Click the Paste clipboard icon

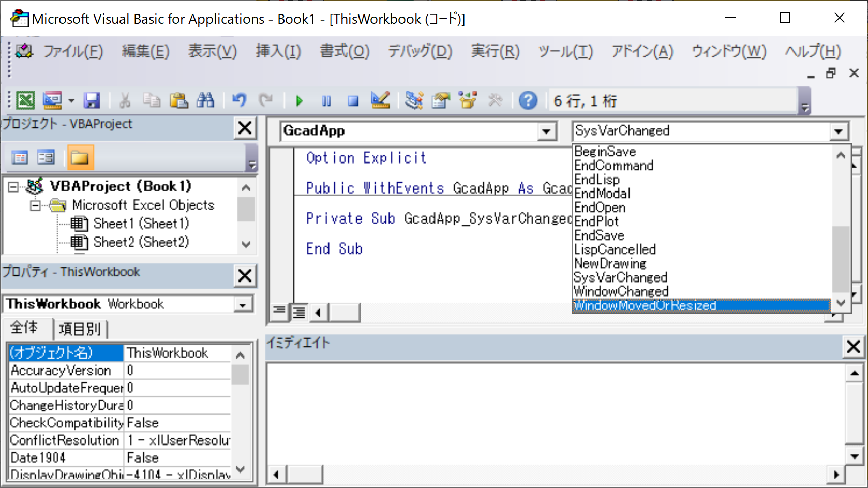tap(178, 100)
